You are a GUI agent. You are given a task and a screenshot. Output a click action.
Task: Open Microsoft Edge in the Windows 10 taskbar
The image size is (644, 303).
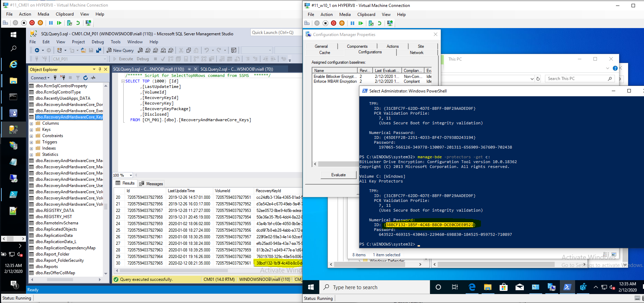[472, 287]
